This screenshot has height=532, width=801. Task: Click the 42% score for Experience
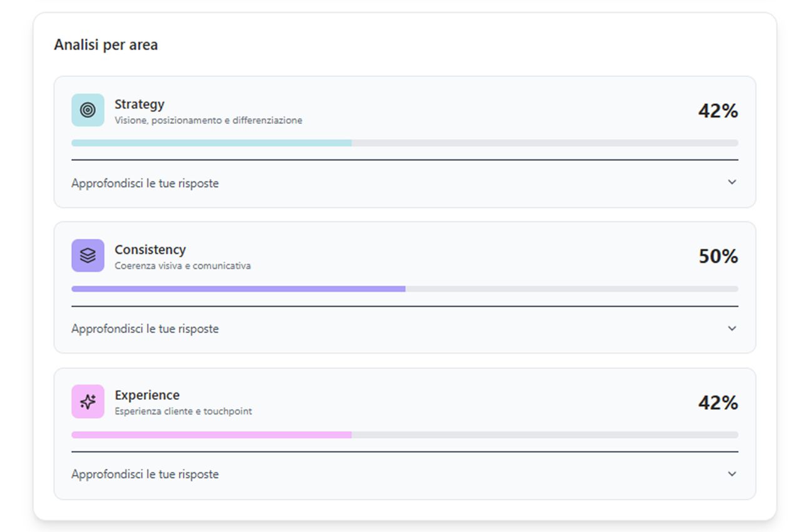718,402
